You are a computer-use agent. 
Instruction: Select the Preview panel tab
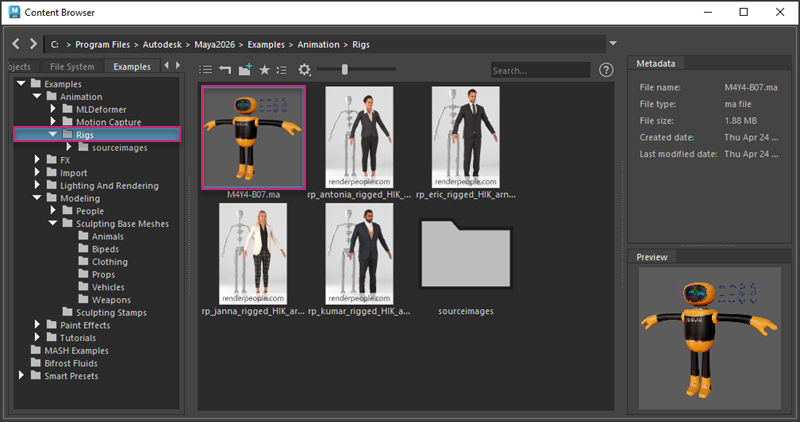pyautogui.click(x=652, y=257)
